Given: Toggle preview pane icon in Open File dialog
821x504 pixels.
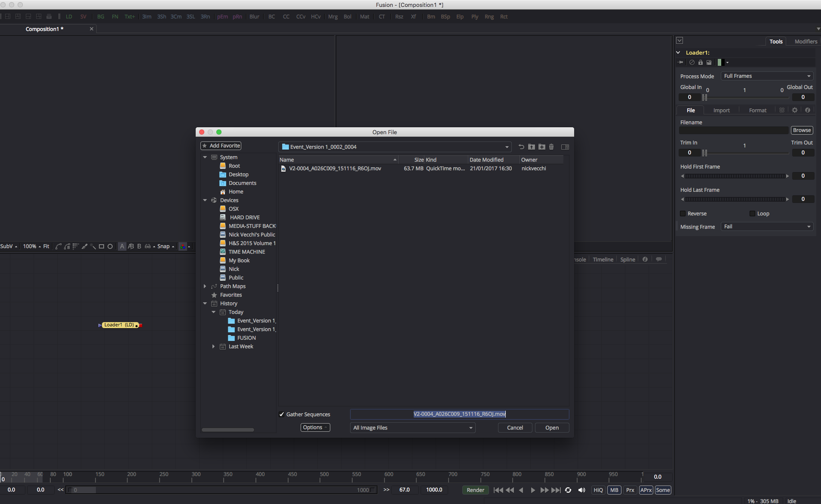Looking at the screenshot, I should 565,147.
